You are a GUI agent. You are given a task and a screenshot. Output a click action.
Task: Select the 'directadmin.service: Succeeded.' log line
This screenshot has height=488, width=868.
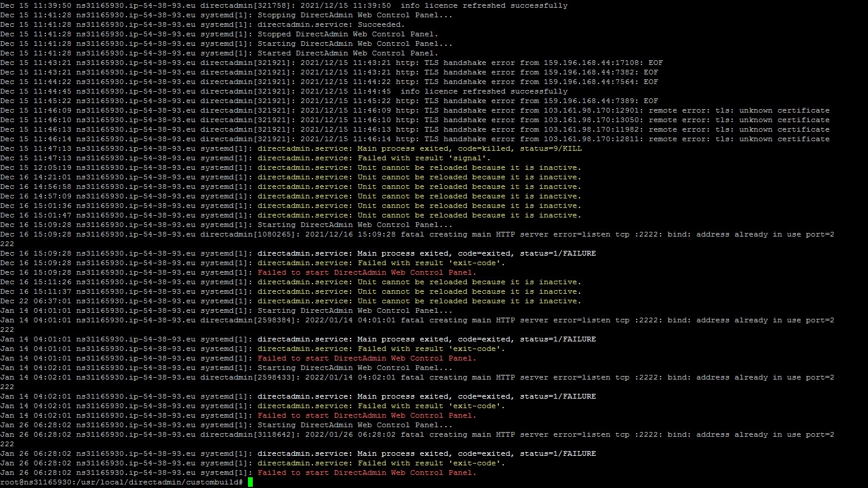203,24
